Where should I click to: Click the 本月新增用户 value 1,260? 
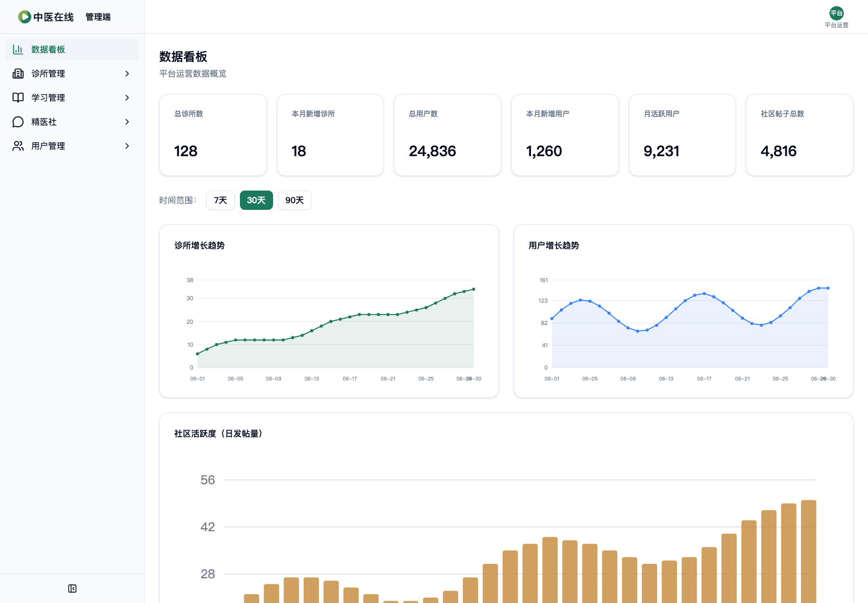544,151
